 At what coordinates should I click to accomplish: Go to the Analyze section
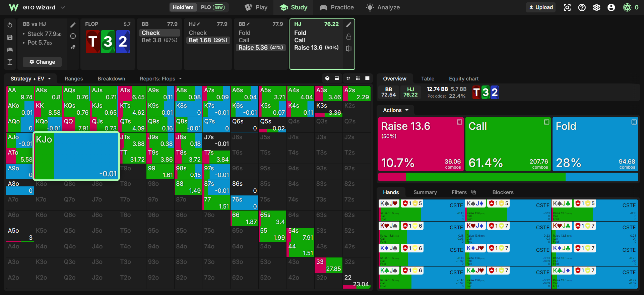click(383, 7)
